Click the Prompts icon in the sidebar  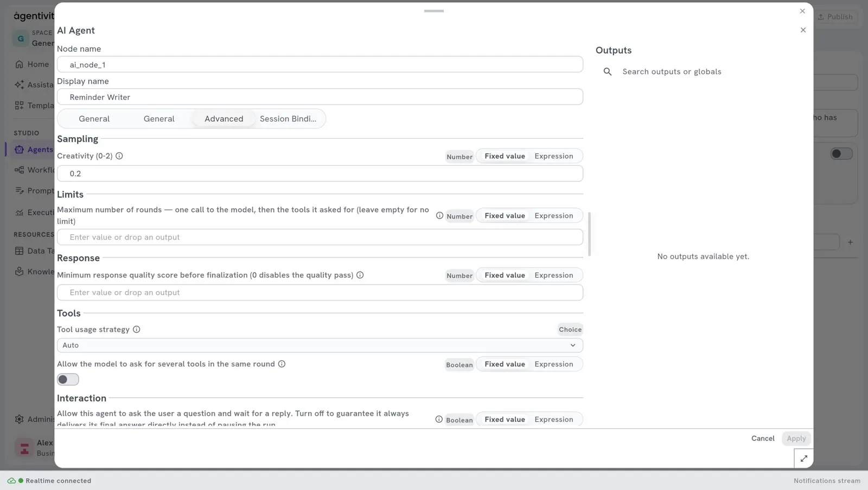pos(20,191)
